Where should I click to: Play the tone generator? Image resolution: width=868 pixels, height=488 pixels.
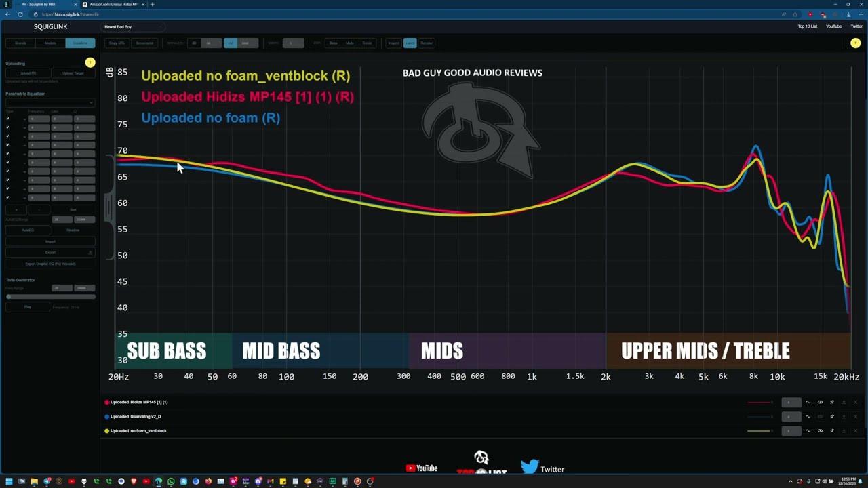(28, 307)
